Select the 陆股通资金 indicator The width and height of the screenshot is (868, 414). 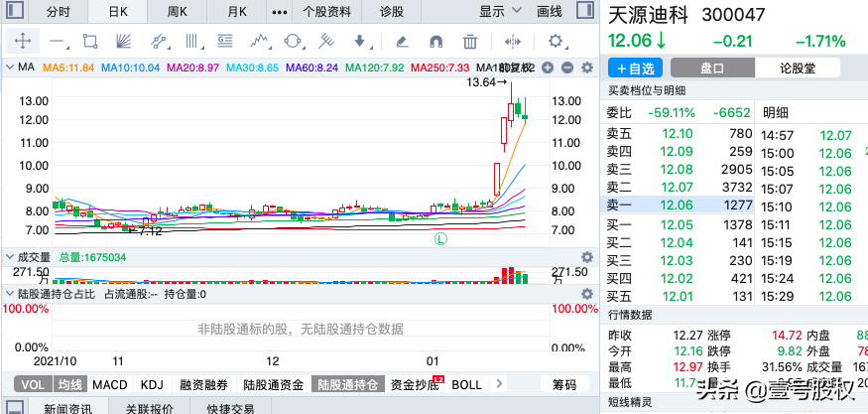click(274, 384)
